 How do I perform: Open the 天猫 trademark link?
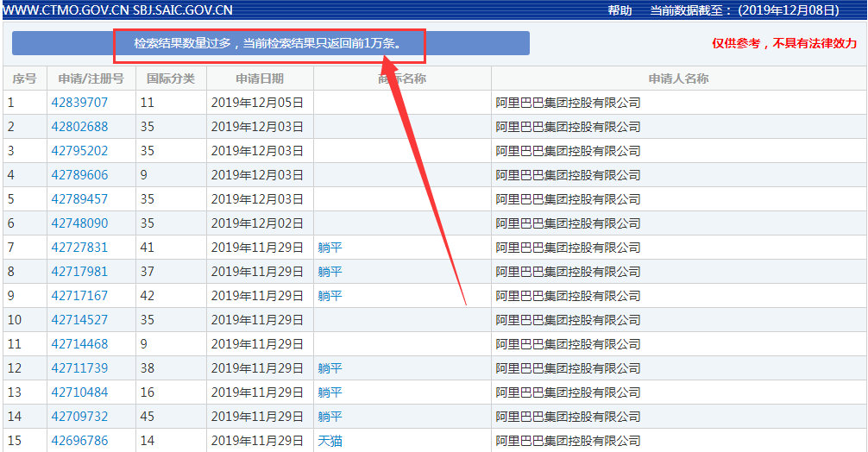click(x=330, y=441)
